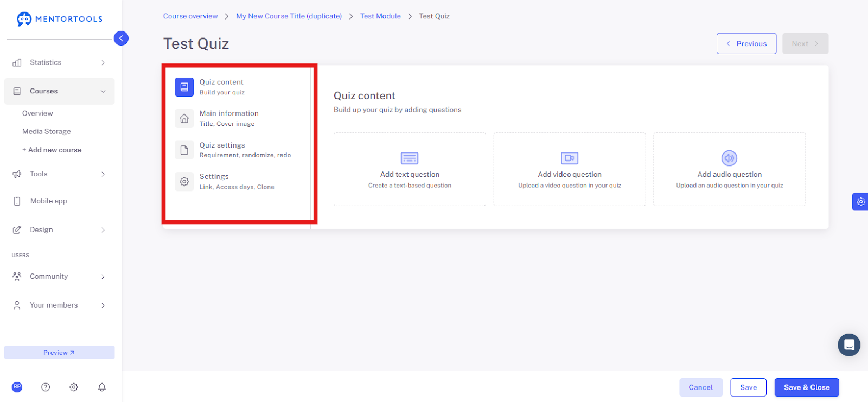
Task: Click the Community people icon
Action: [17, 277]
